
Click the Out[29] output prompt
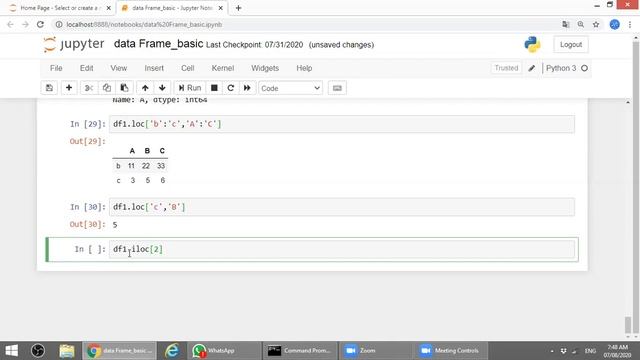click(87, 141)
